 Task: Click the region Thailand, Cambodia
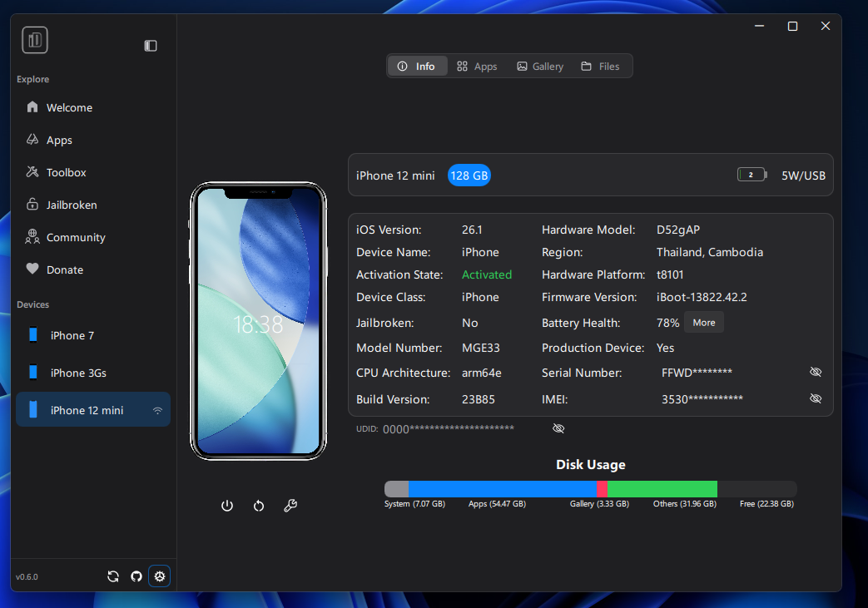tap(710, 252)
